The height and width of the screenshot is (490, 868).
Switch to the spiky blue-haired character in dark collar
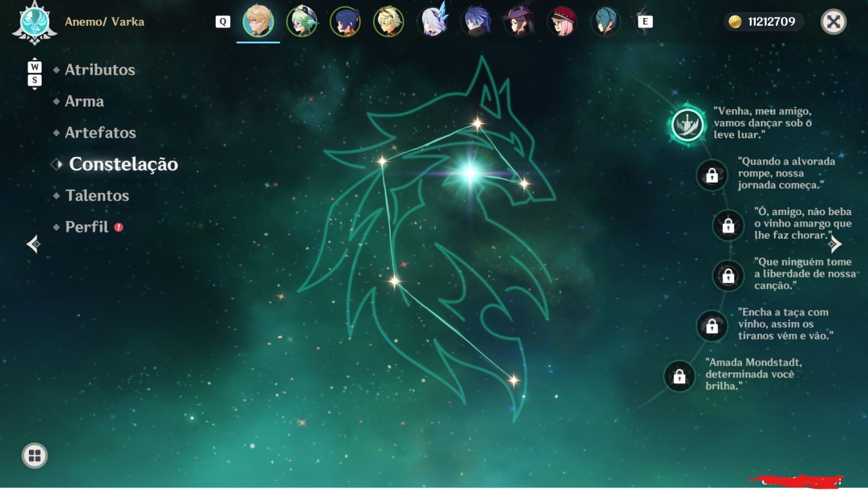coord(476,22)
